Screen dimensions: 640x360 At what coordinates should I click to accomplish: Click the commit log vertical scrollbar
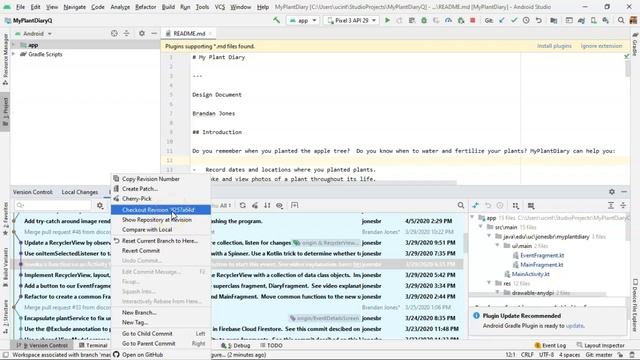point(466,243)
